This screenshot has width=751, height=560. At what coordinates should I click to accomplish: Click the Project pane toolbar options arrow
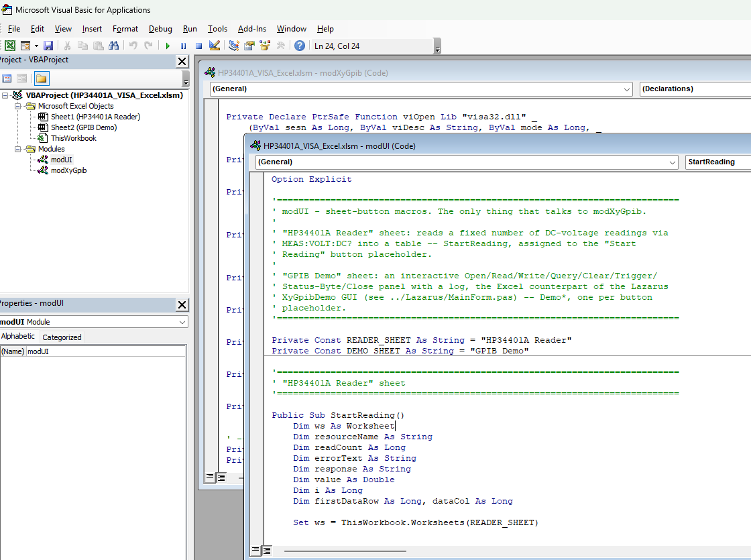(186, 79)
